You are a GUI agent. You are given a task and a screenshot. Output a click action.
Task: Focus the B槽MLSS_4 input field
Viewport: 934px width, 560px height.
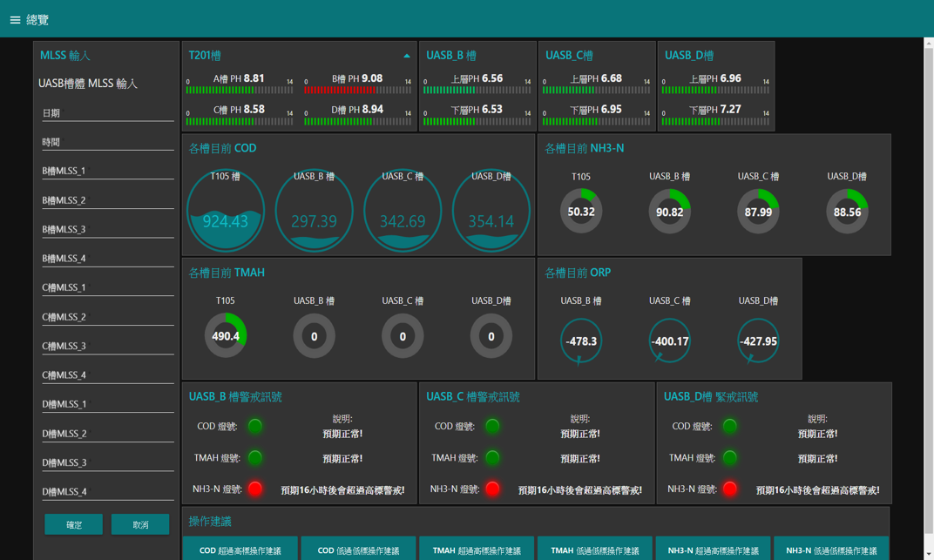(x=108, y=259)
